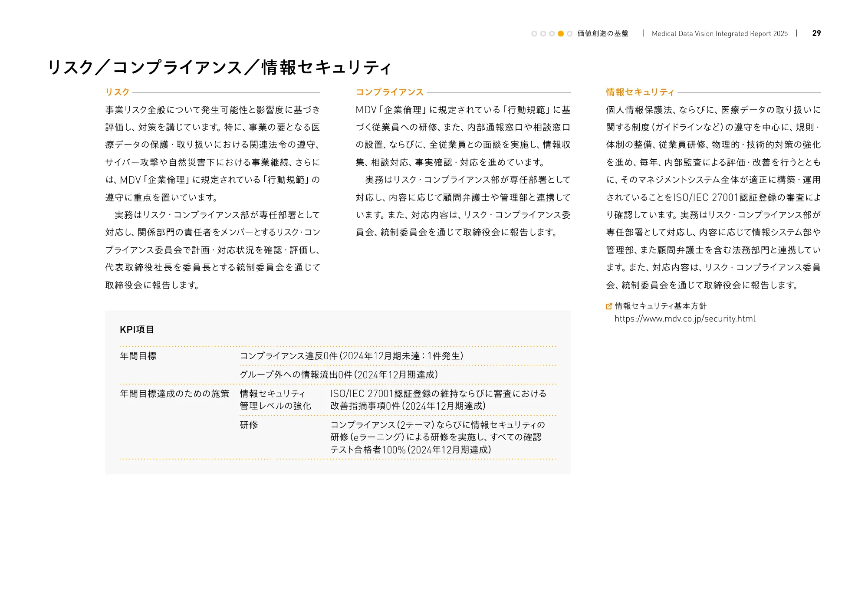Click the orange 情報セキュリティ section heading
Screen dimensions: 868x614
coord(640,92)
